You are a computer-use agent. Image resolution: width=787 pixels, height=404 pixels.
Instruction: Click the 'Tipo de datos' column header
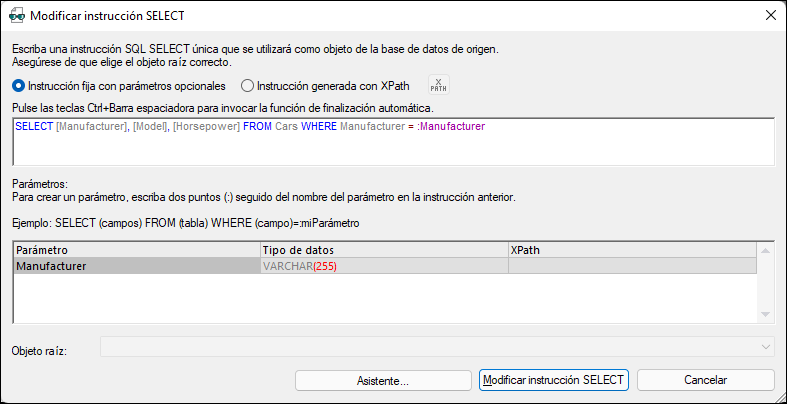pyautogui.click(x=384, y=250)
